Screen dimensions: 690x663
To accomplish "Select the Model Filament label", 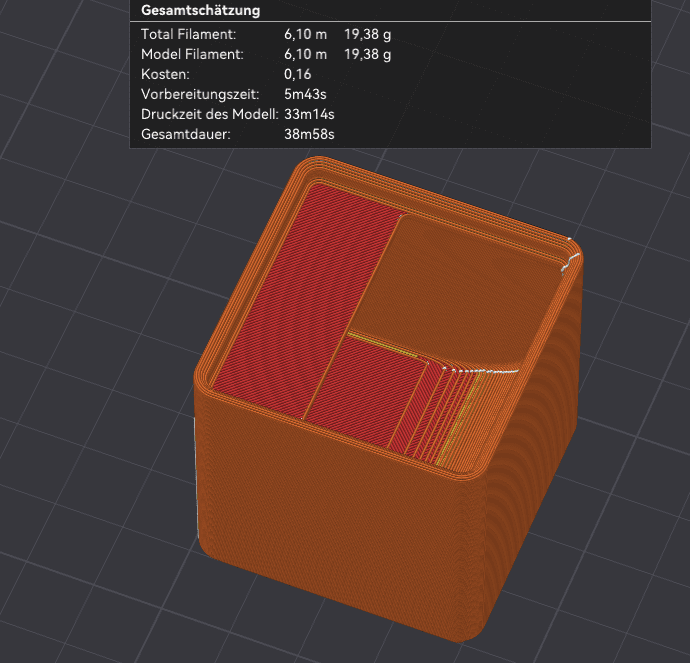I will click(192, 54).
